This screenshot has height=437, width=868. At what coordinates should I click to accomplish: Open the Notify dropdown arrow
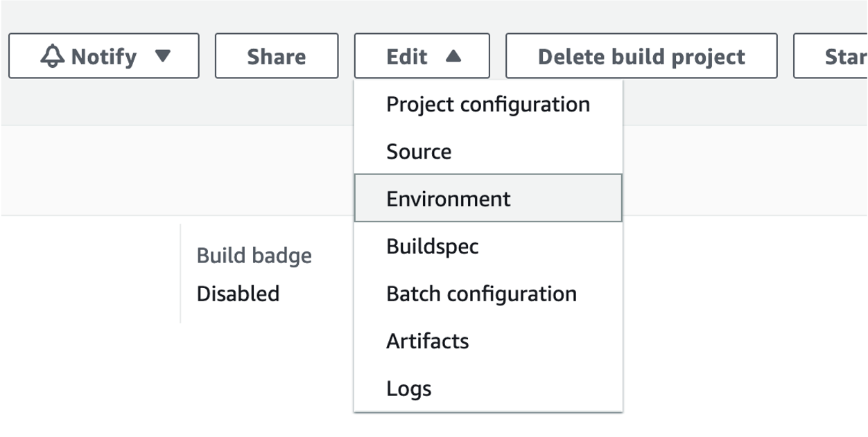[163, 55]
